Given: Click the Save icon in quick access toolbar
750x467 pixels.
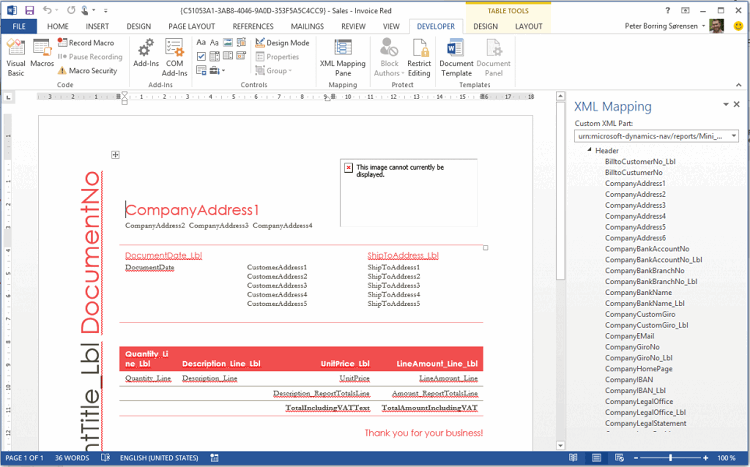Looking at the screenshot, I should (30, 9).
